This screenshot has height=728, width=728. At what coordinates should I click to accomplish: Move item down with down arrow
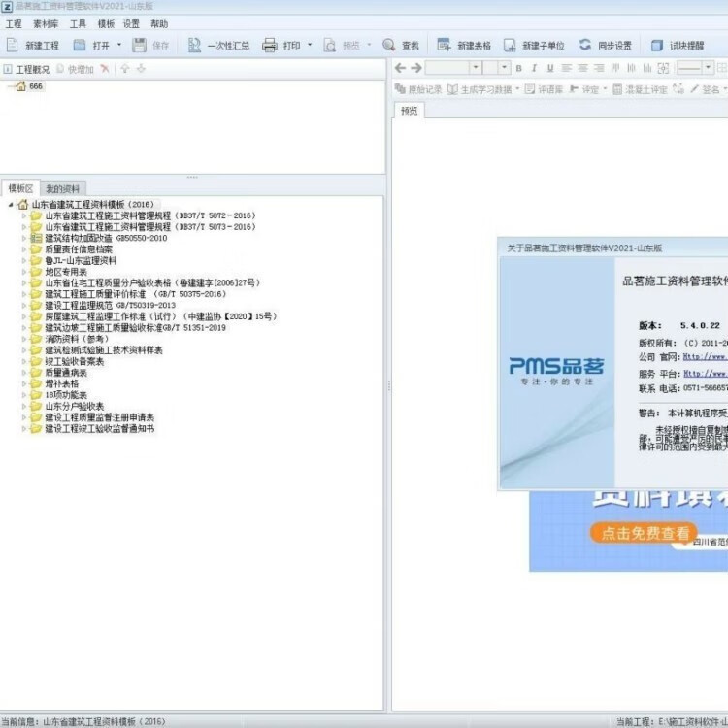click(x=141, y=69)
